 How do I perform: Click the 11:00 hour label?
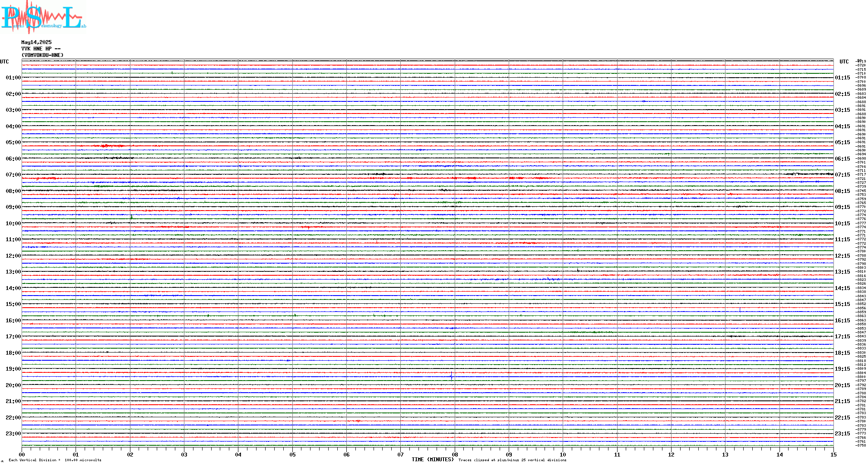[x=13, y=239]
